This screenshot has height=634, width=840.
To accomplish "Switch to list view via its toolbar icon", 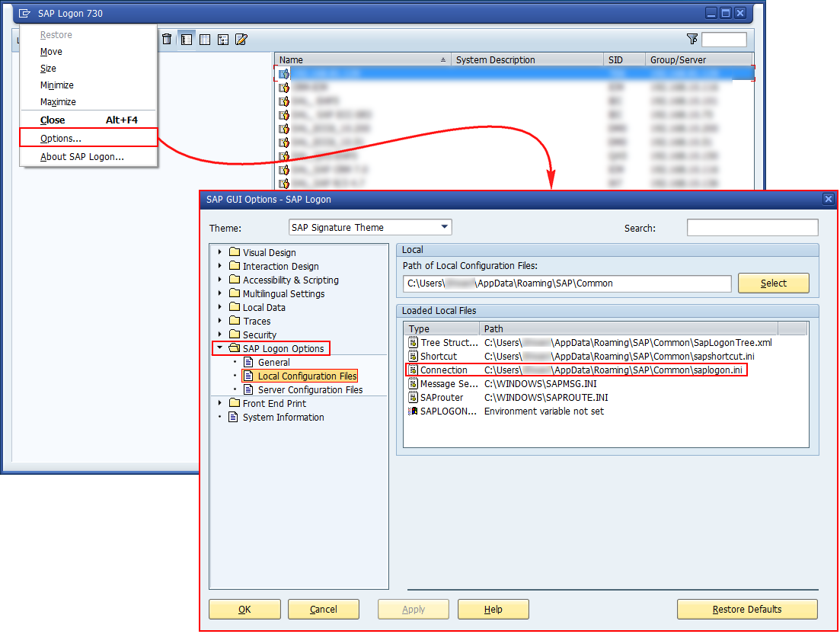I will 187,39.
